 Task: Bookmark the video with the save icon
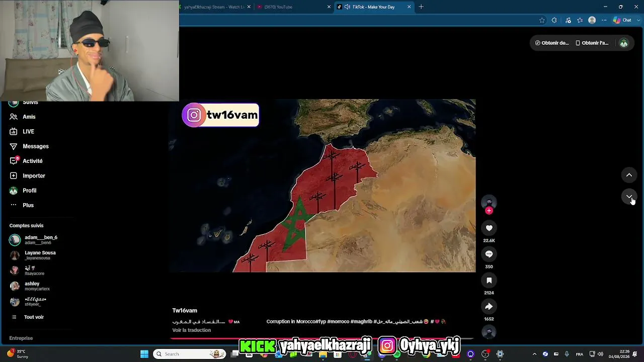coord(489,281)
